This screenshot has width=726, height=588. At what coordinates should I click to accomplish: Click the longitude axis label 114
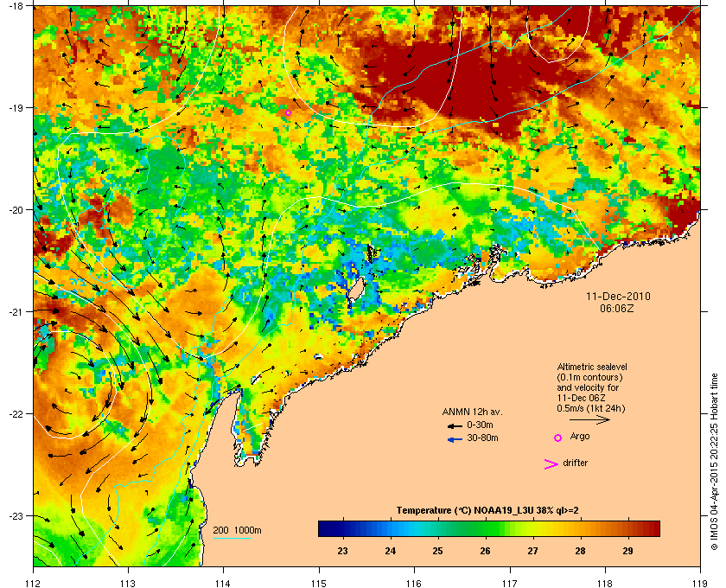click(223, 584)
